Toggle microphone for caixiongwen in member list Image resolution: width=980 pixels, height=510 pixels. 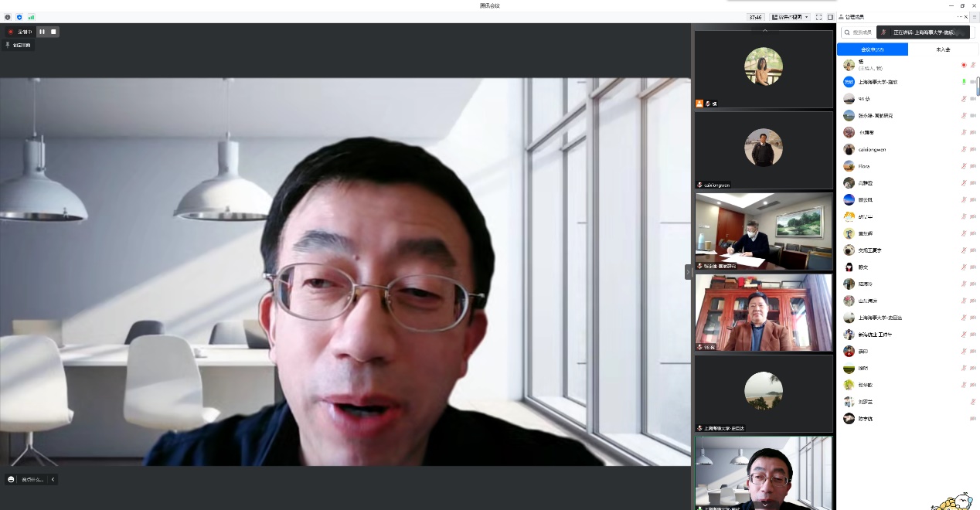tap(963, 149)
